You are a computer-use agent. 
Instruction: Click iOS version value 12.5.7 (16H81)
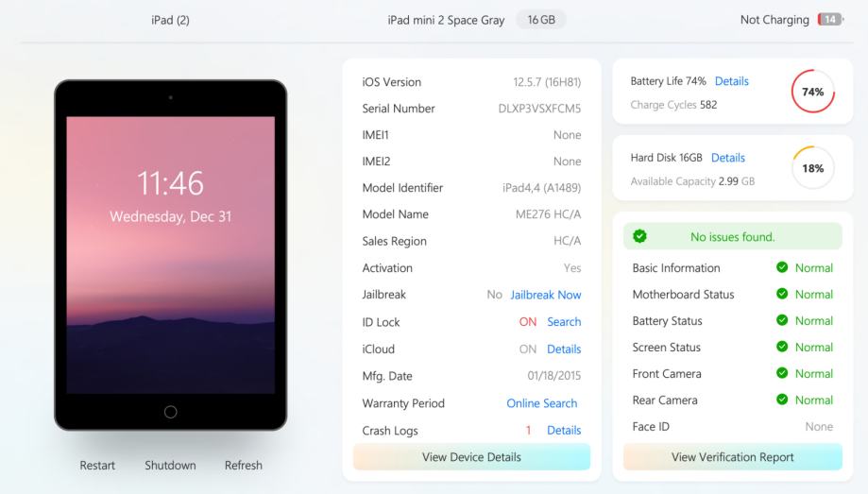pos(547,82)
